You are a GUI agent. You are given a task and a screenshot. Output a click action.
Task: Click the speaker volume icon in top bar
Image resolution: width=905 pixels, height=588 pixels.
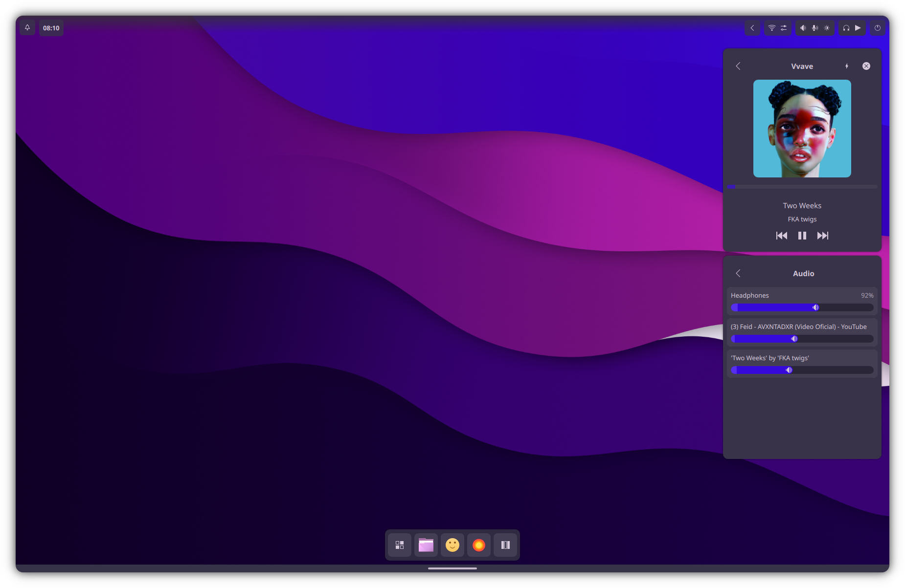point(803,28)
